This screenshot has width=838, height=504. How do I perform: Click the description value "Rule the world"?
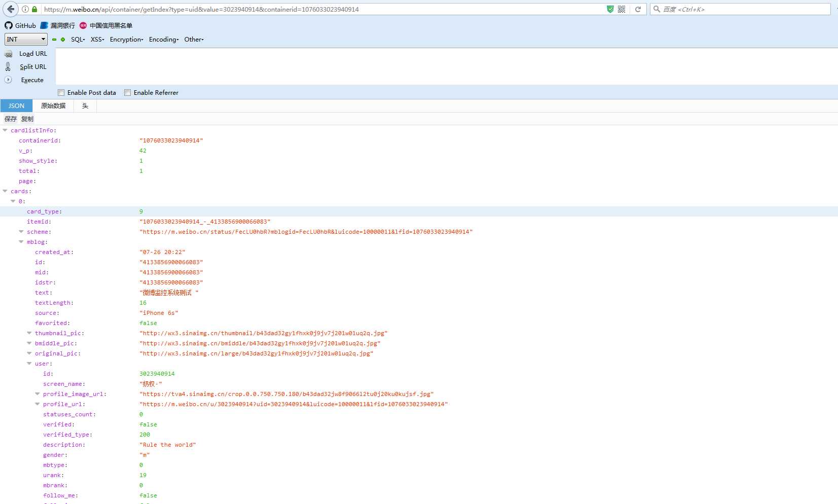(167, 445)
